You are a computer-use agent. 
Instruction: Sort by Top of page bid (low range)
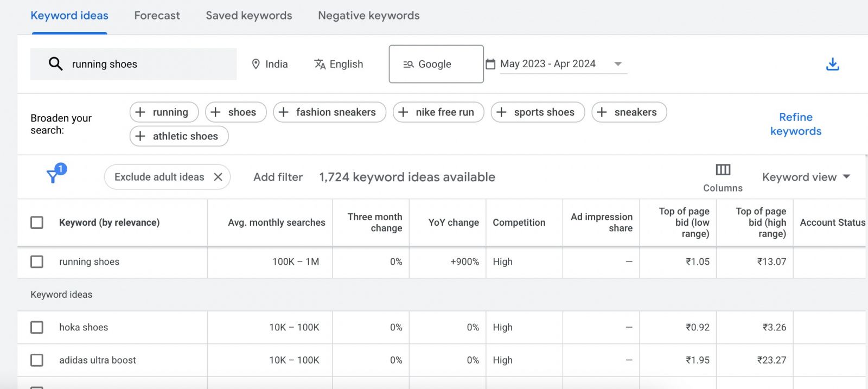[x=684, y=222]
